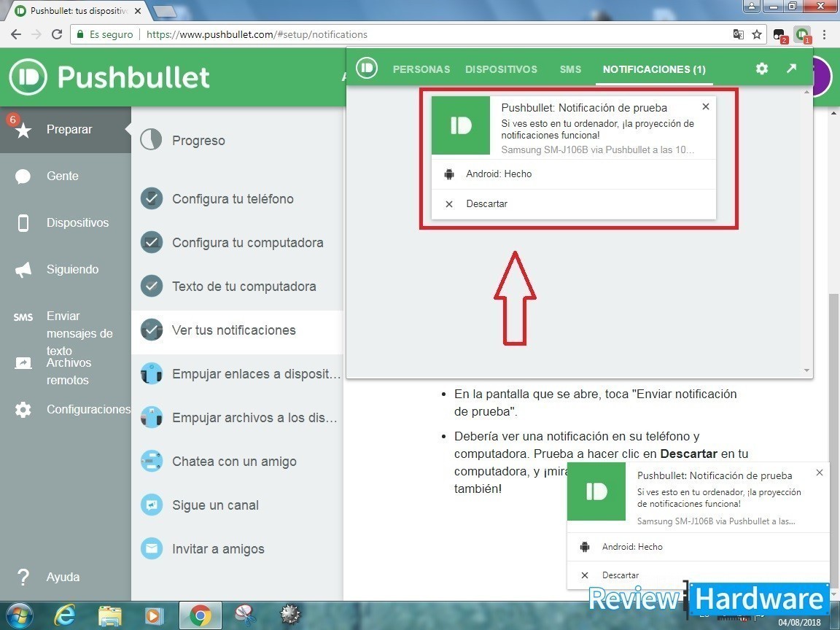
Task: Open Chrome three-dot menu
Action: (825, 35)
